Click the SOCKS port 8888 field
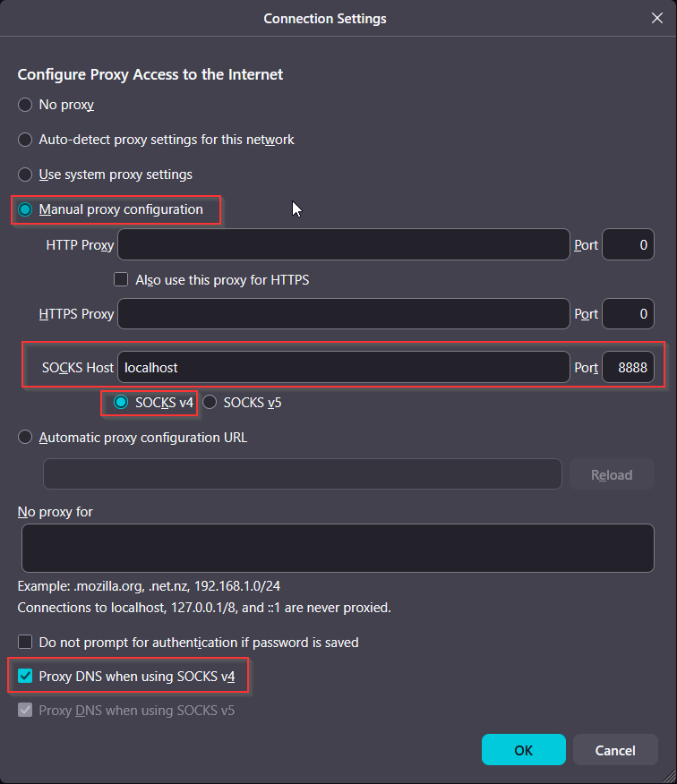This screenshot has height=784, width=677. click(628, 367)
